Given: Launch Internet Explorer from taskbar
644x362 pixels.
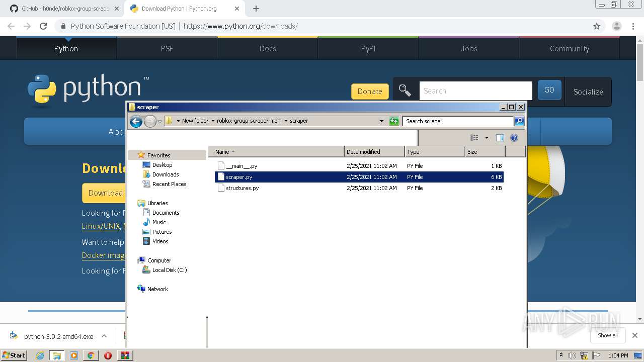Looking at the screenshot, I should (x=40, y=355).
